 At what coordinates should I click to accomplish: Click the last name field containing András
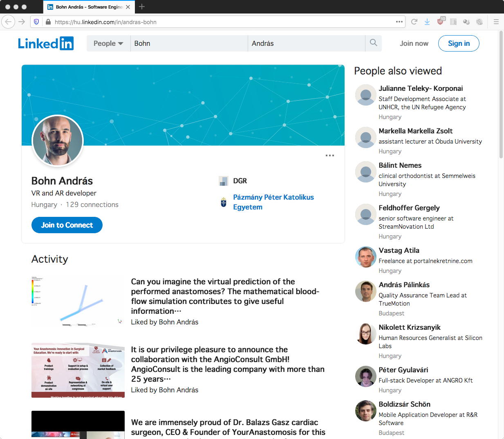307,43
